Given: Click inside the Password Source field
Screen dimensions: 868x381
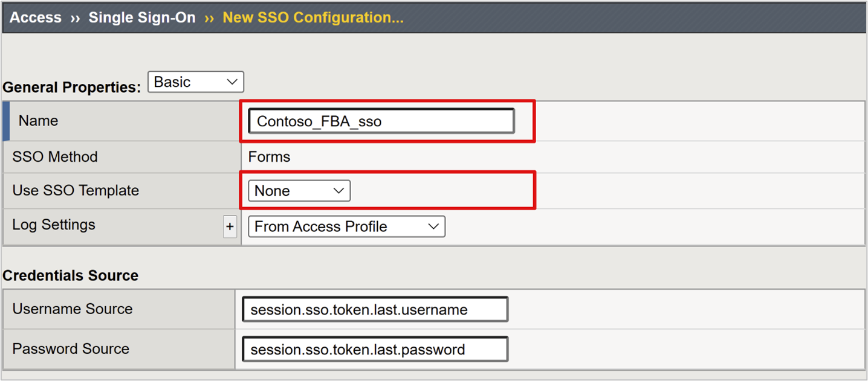Looking at the screenshot, I should [375, 348].
